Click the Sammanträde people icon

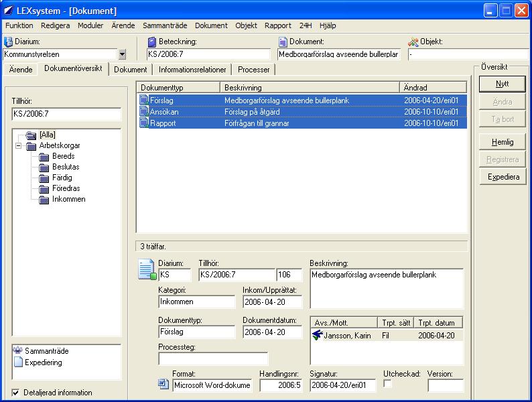tap(17, 350)
